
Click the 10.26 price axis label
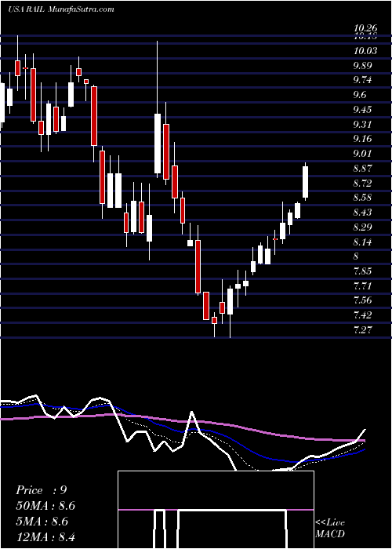pyautogui.click(x=365, y=28)
